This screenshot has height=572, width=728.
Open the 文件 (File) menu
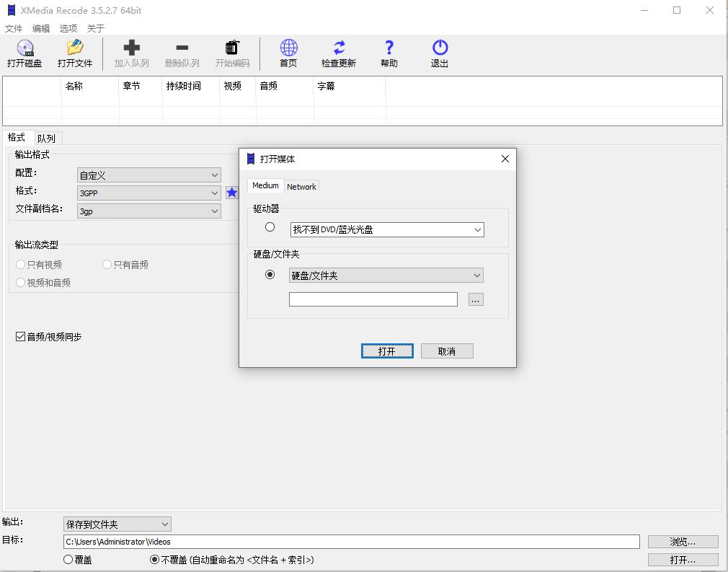click(14, 28)
